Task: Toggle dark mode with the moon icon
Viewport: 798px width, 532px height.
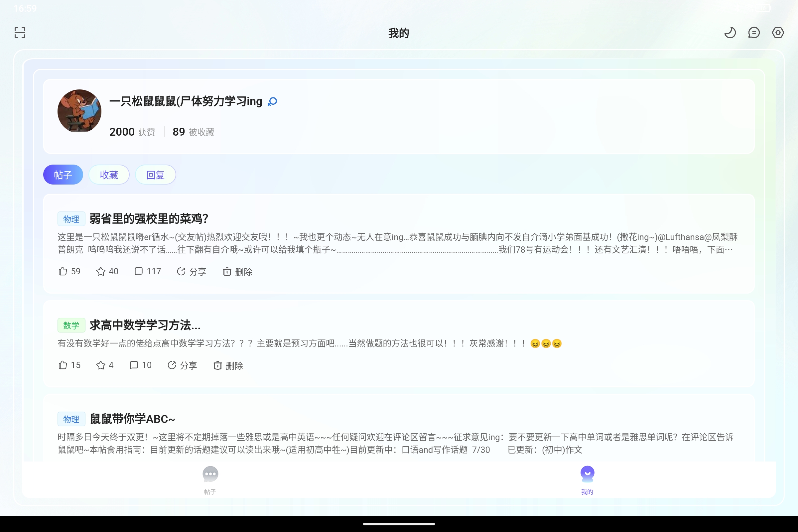Action: pyautogui.click(x=730, y=32)
